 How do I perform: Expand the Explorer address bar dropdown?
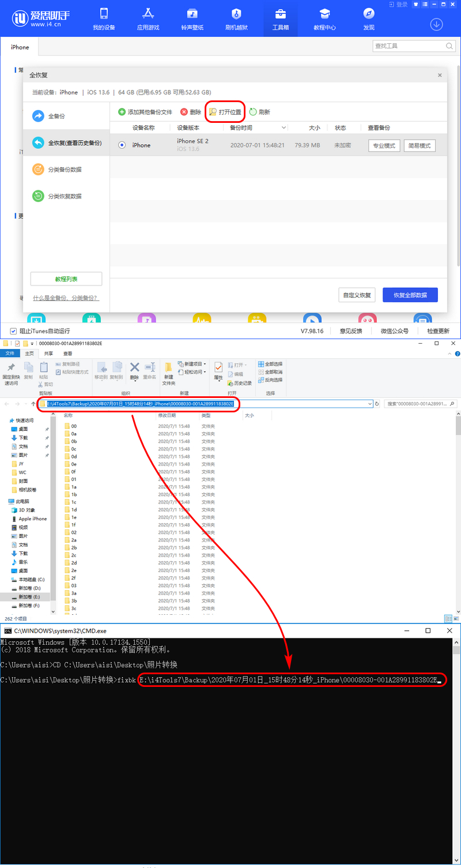370,404
